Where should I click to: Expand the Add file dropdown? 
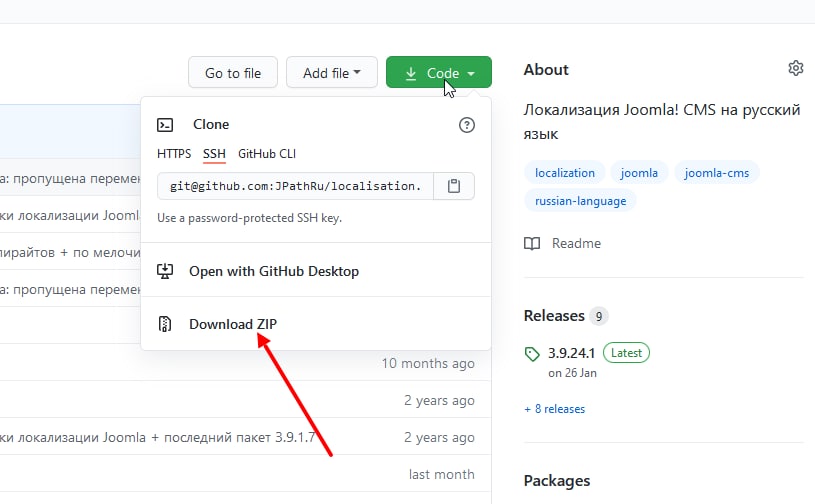[331, 73]
